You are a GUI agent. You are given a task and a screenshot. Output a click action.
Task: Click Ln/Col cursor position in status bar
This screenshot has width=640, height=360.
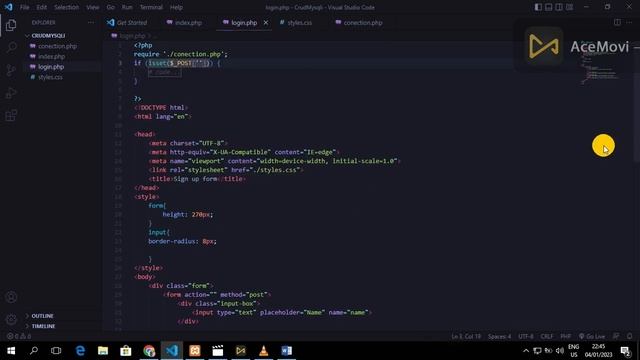[x=466, y=336]
